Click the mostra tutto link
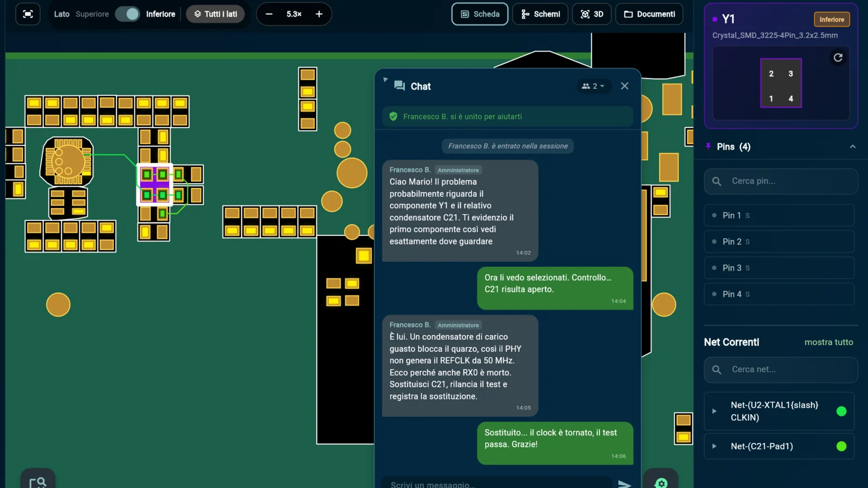This screenshot has height=488, width=868. (x=828, y=342)
